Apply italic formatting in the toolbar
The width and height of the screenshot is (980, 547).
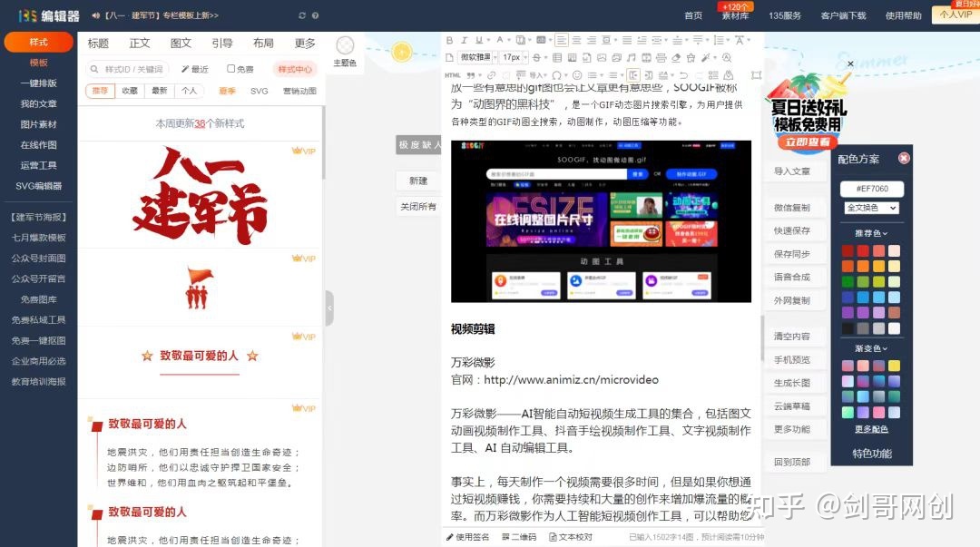click(464, 40)
